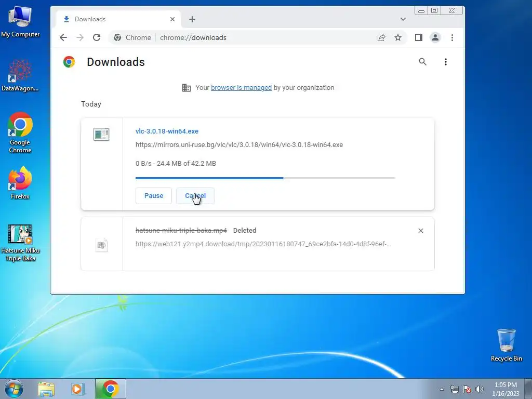The width and height of the screenshot is (532, 399).
Task: Open Windows Explorer from taskbar
Action: (46, 389)
